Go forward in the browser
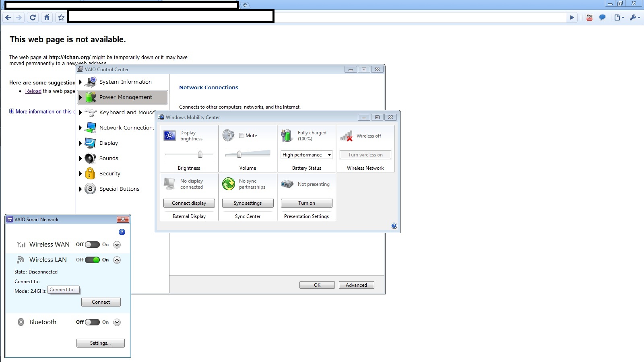The height and width of the screenshot is (362, 644). pos(19,18)
